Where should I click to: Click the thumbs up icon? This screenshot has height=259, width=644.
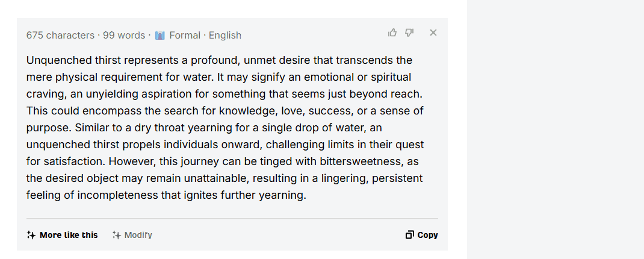point(392,33)
